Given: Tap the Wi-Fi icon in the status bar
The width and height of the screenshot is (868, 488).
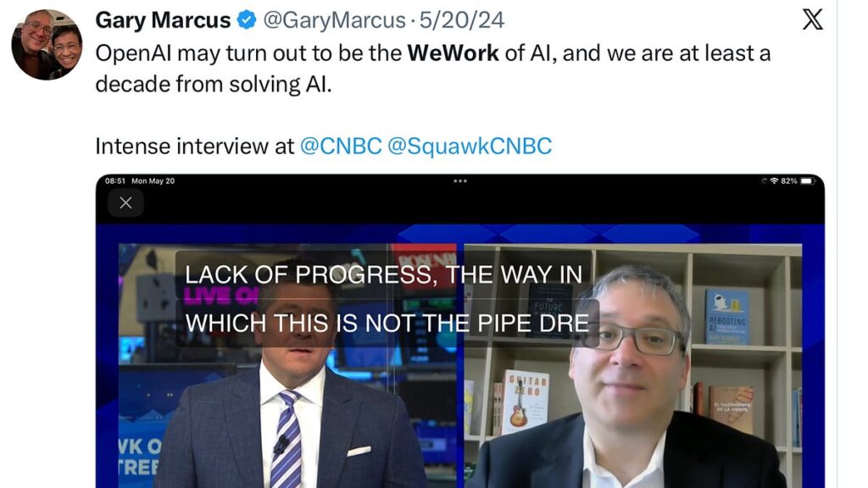Looking at the screenshot, I should coord(774,181).
